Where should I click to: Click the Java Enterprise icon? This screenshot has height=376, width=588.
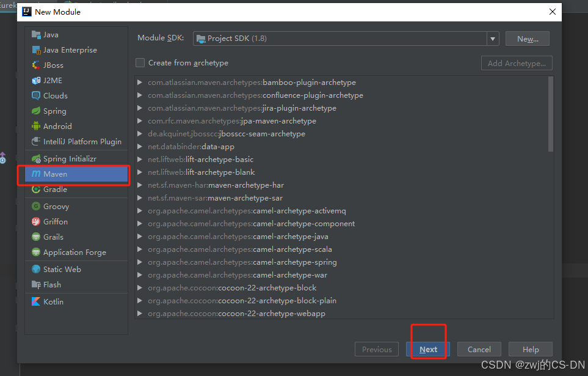tap(36, 50)
